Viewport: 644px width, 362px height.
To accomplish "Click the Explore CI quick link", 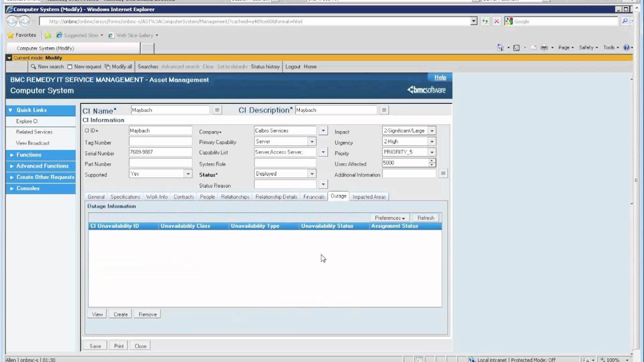I will coord(27,121).
